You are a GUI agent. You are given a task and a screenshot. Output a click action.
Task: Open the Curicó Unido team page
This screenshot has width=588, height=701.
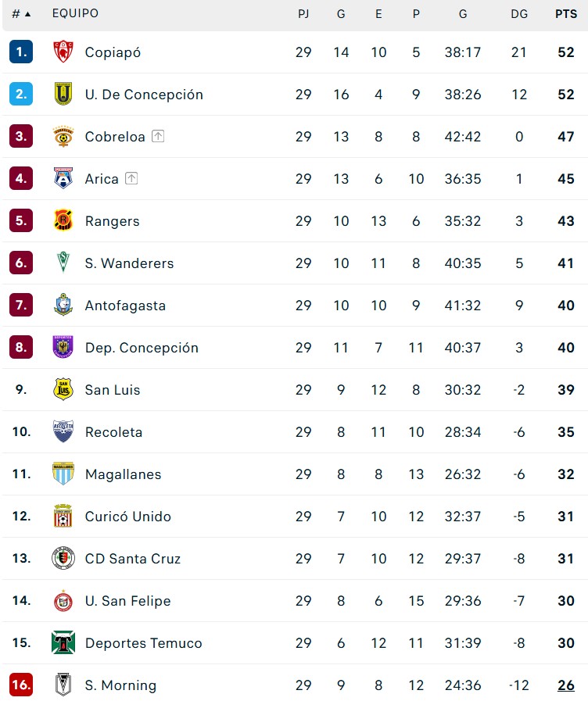pos(127,517)
